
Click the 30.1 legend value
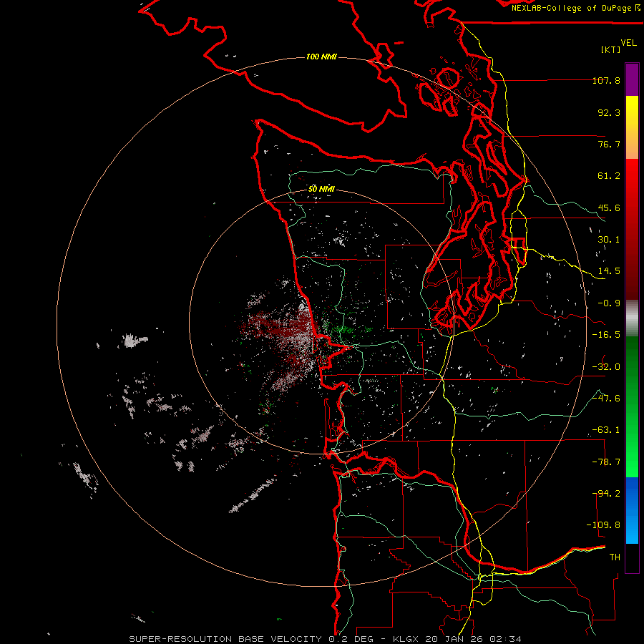click(x=609, y=240)
